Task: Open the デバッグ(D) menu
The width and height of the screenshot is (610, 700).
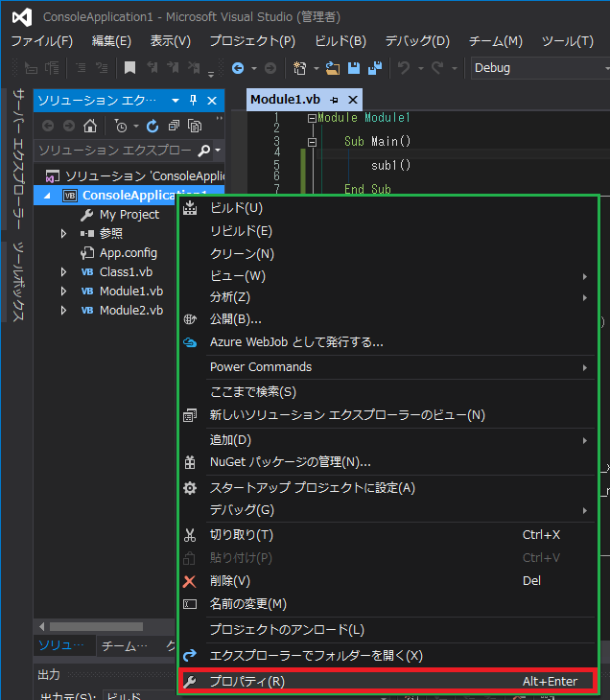Action: pyautogui.click(x=417, y=41)
